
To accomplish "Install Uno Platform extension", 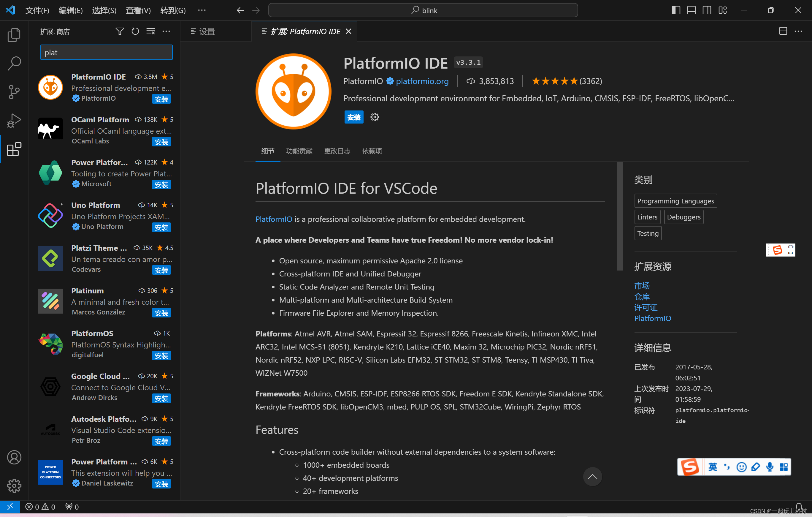I will point(161,227).
